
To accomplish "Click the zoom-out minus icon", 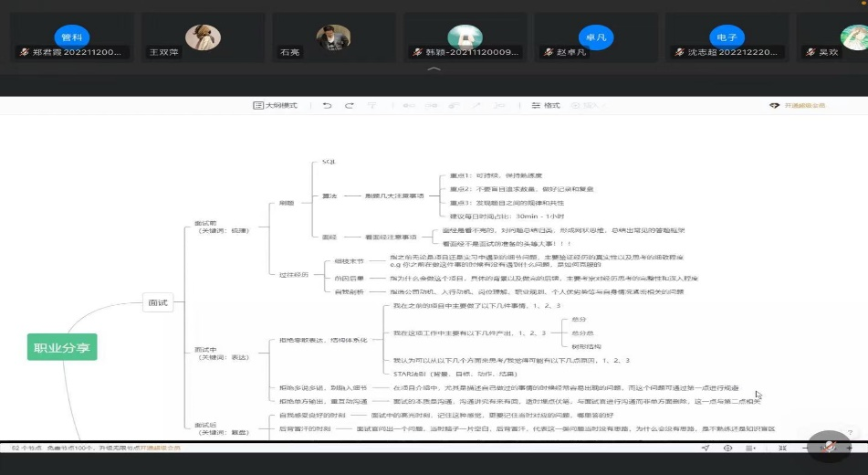I will pos(805,449).
